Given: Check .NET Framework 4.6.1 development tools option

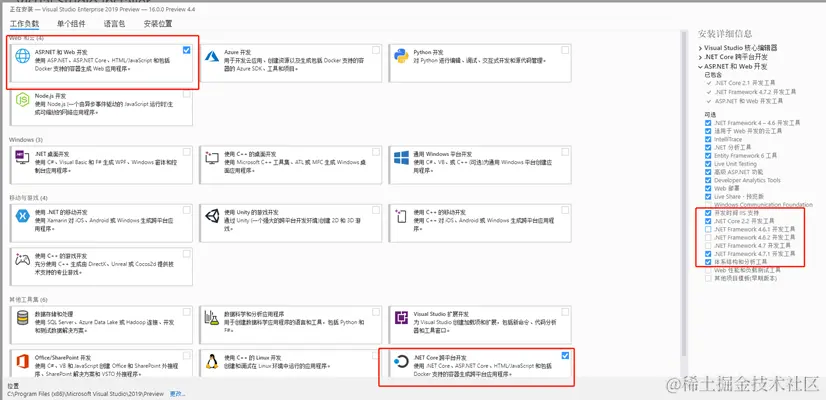Looking at the screenshot, I should coord(708,230).
